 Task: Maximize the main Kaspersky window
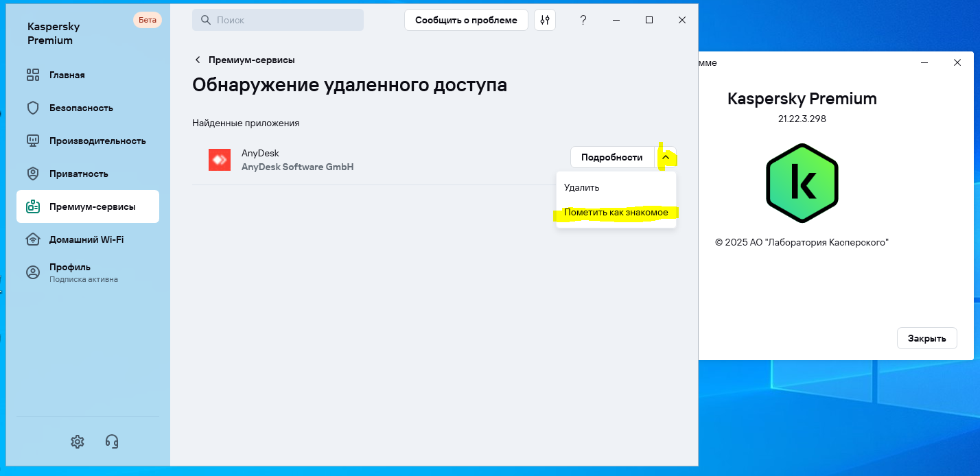coord(649,20)
